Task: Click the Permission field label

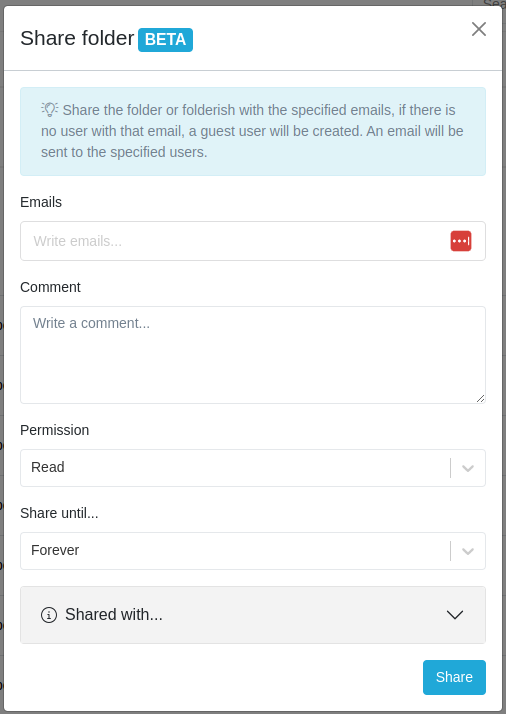Action: click(x=55, y=430)
